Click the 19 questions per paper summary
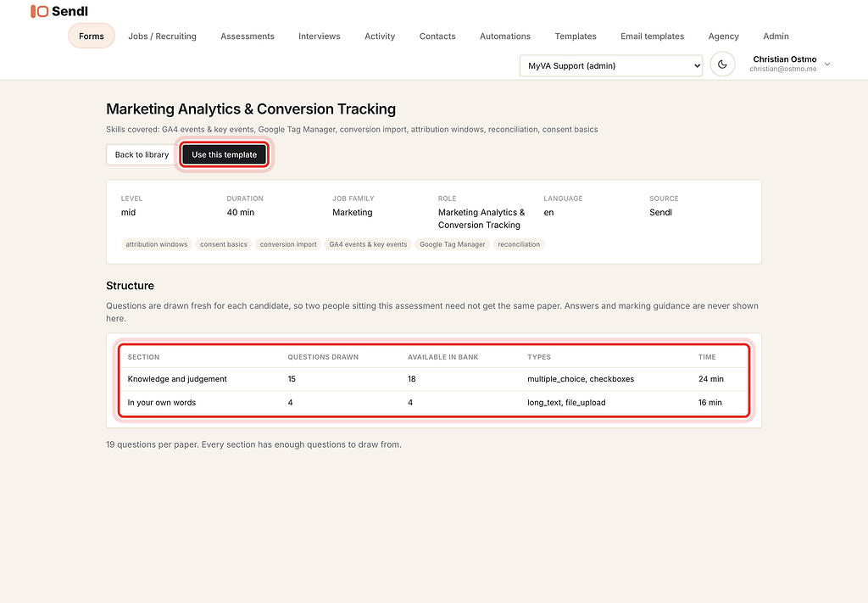868x603 pixels. pos(253,444)
